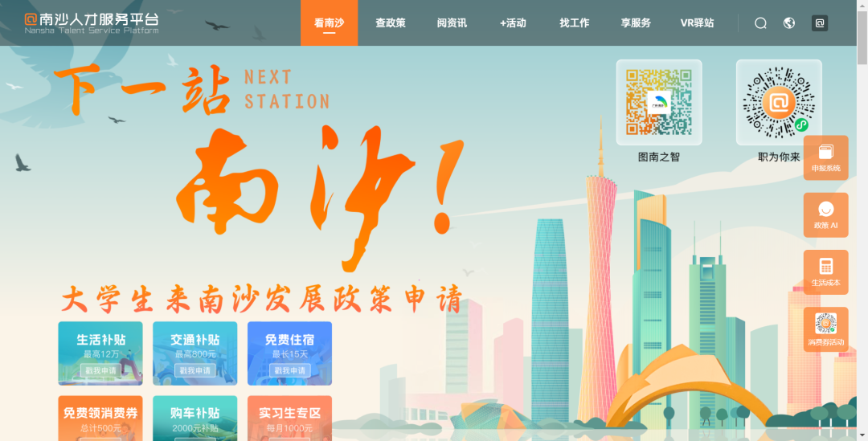The image size is (868, 441).
Task: Go to the +活动 menu item
Action: pyautogui.click(x=513, y=22)
